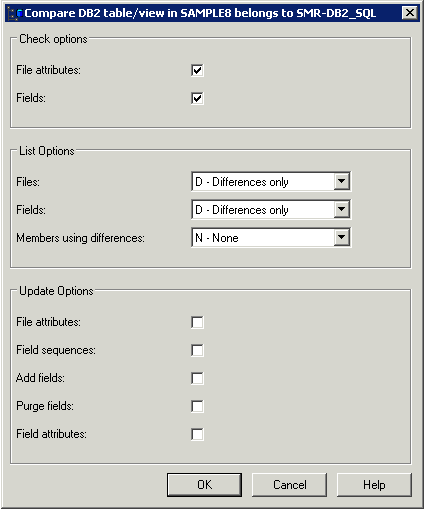Click the 'Add fields:' label
425x509 pixels.
(40, 378)
